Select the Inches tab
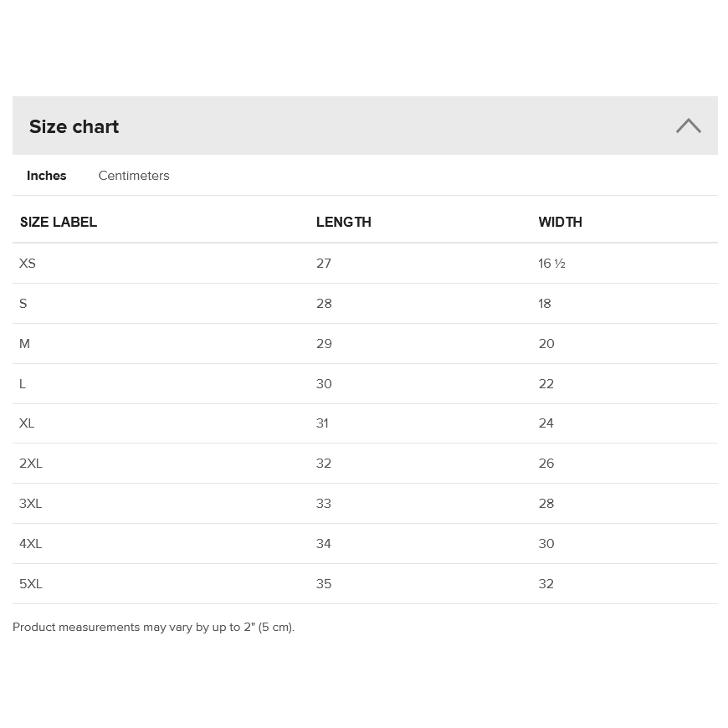The width and height of the screenshot is (728, 728). (46, 176)
